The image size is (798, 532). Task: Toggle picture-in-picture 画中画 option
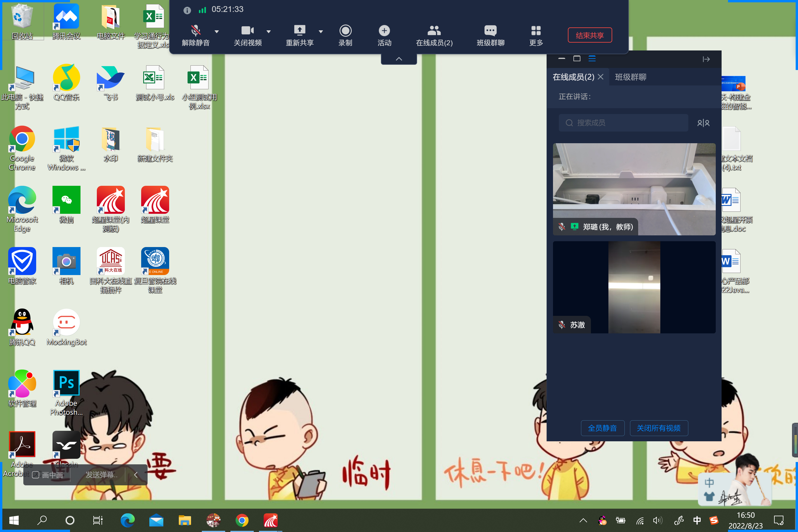48,475
